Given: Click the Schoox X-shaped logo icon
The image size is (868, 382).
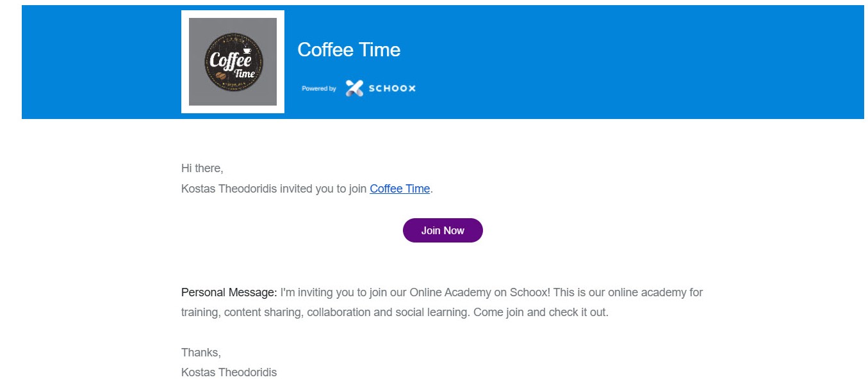Looking at the screenshot, I should click(x=354, y=88).
